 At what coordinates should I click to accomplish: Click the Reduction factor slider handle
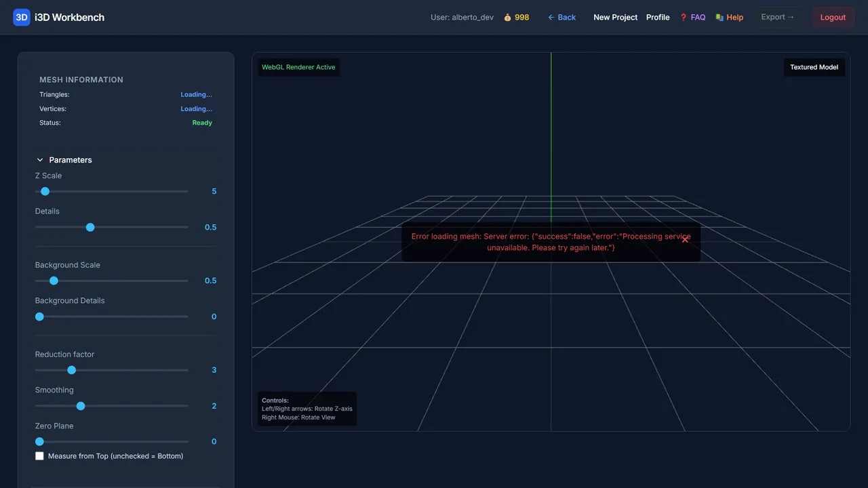(72, 370)
